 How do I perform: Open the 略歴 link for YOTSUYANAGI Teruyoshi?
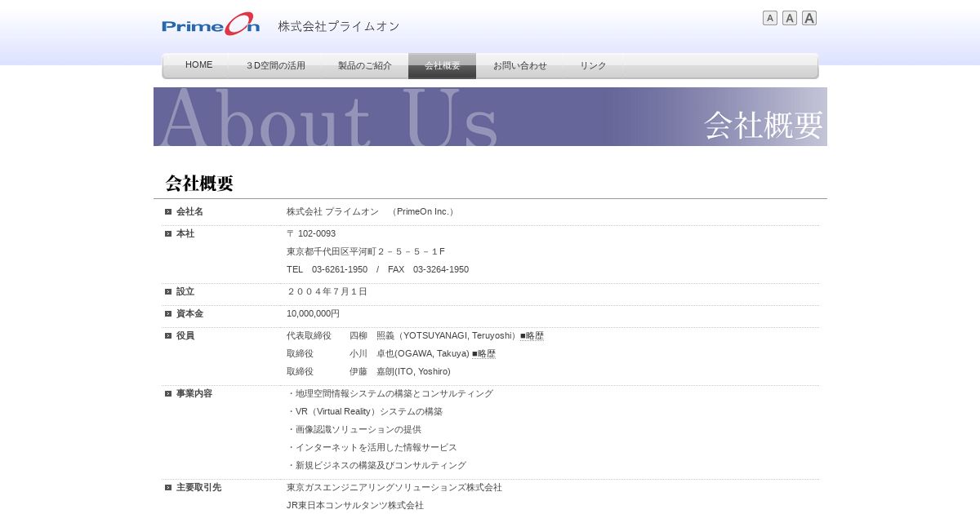[532, 335]
